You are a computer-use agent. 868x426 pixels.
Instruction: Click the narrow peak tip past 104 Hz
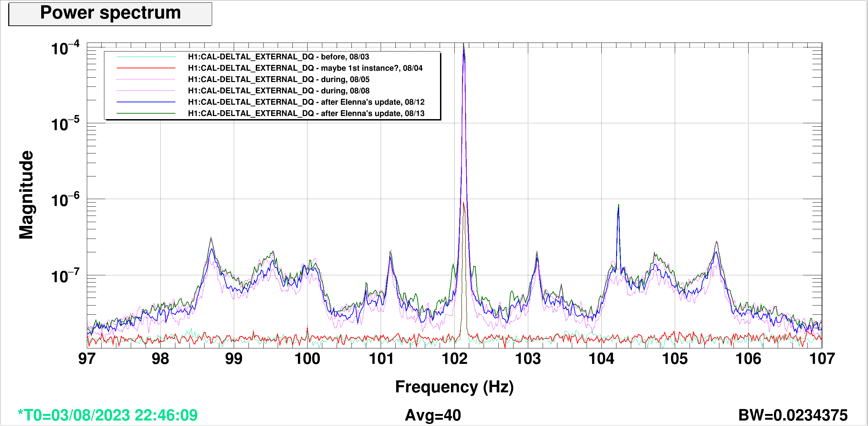[x=618, y=205]
